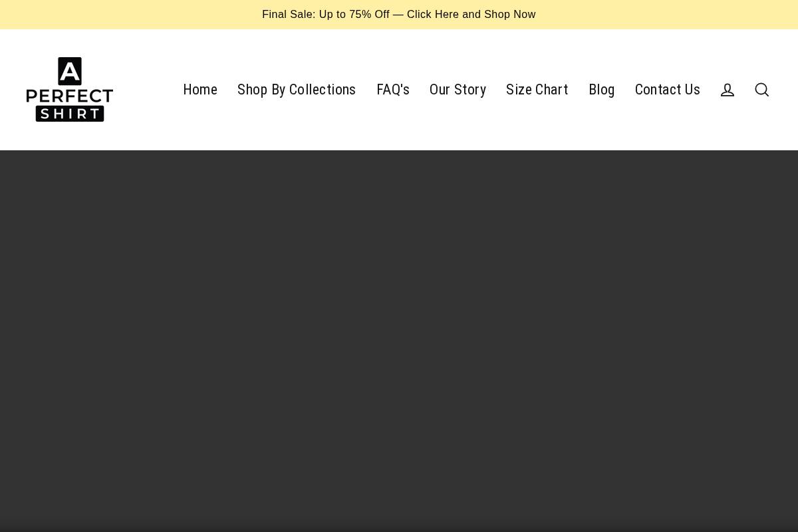Viewport: 798px width, 532px height.
Task: Open the search overlay from the header
Action: [x=762, y=90]
